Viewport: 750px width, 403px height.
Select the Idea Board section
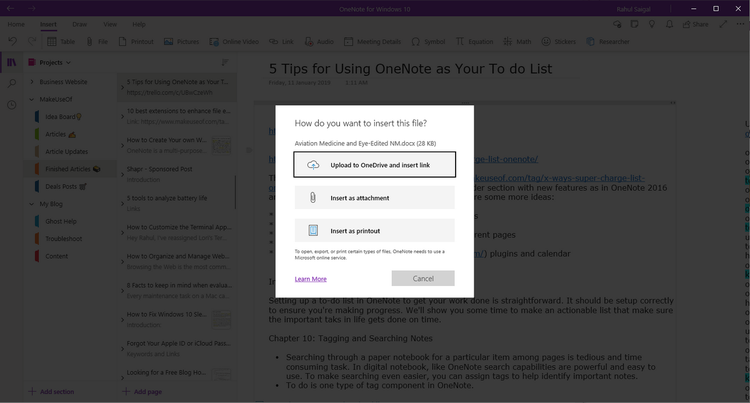72,117
